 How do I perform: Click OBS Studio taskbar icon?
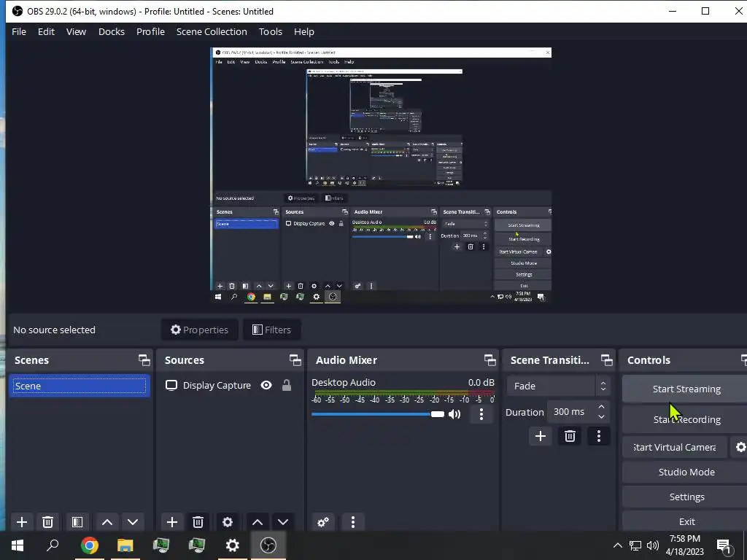(268, 545)
